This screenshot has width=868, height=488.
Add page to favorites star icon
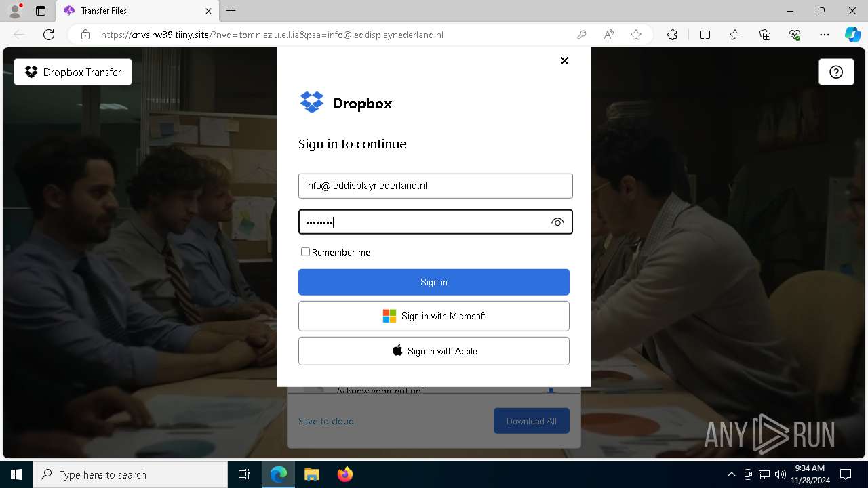click(636, 35)
